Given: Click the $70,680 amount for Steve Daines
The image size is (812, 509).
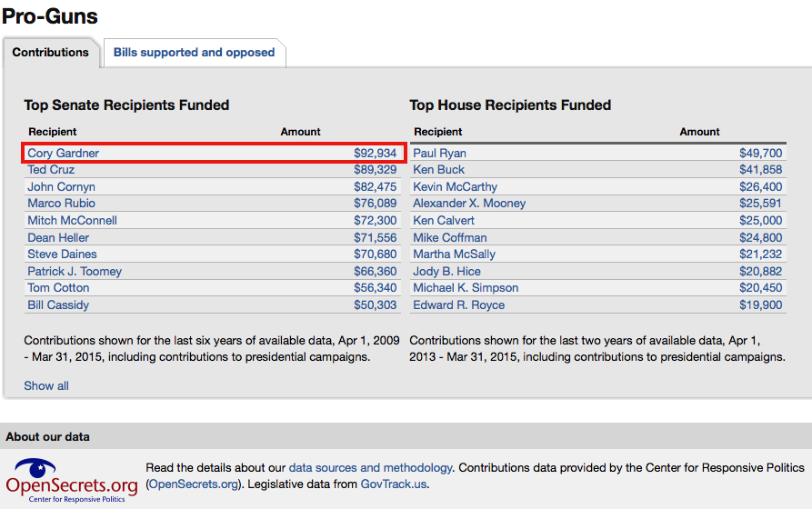Looking at the screenshot, I should [x=375, y=254].
